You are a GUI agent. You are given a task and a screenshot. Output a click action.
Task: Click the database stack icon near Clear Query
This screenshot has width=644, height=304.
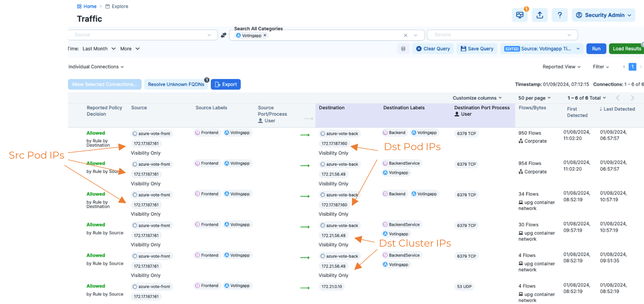click(x=403, y=49)
